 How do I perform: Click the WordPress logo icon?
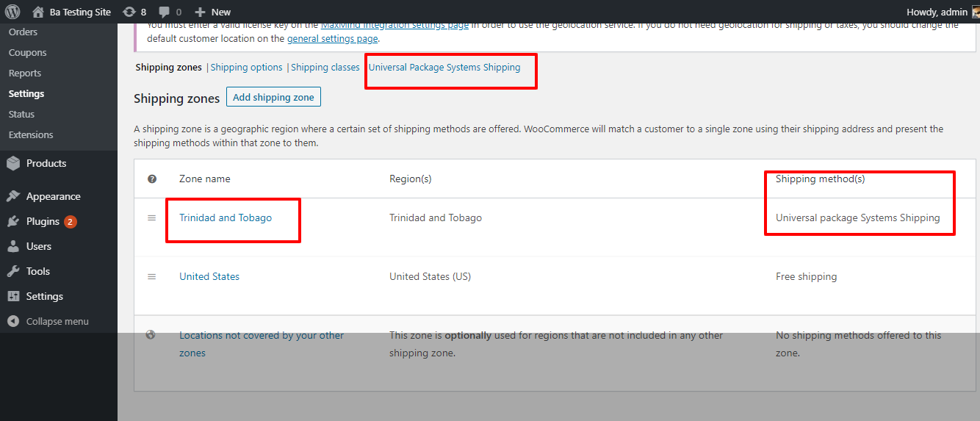(x=12, y=12)
